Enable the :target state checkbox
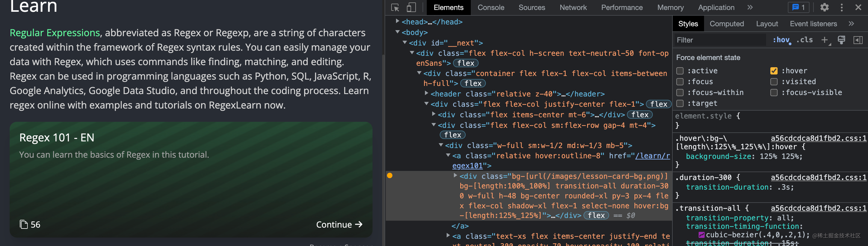Image resolution: width=868 pixels, height=246 pixels. [x=680, y=103]
